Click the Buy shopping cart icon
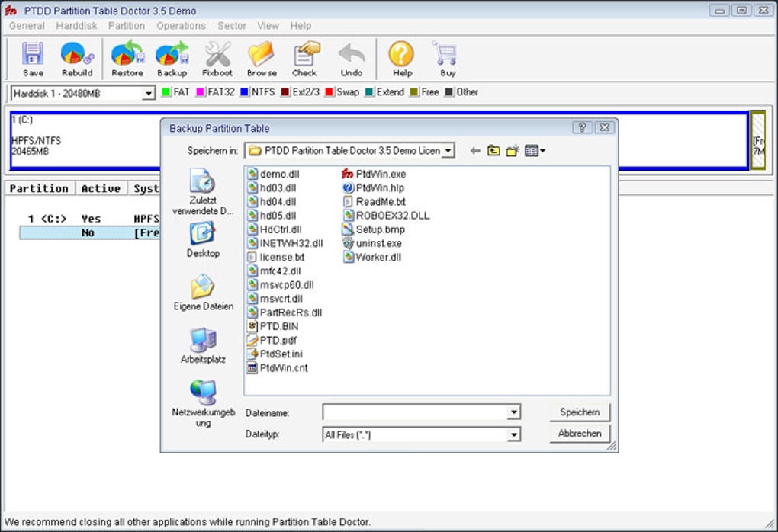The width and height of the screenshot is (778, 532). [446, 59]
